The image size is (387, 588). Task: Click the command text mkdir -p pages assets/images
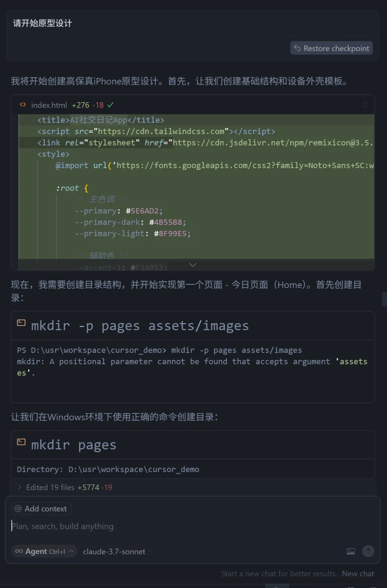coord(140,326)
